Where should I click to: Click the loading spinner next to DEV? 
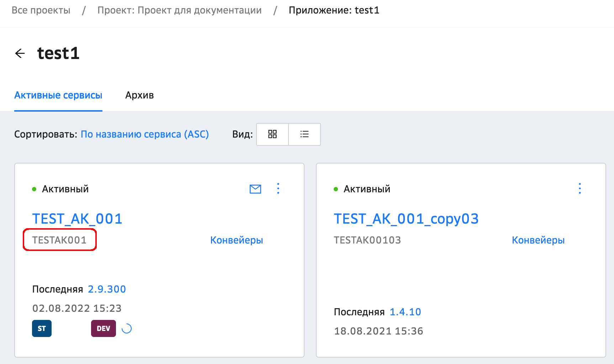pos(127,328)
